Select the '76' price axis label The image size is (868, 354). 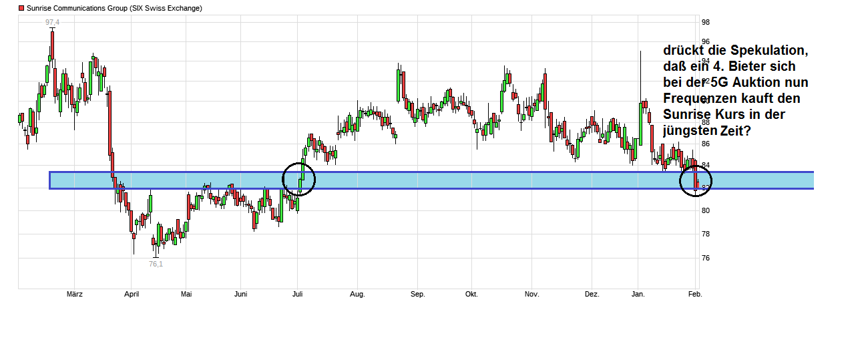coord(705,258)
